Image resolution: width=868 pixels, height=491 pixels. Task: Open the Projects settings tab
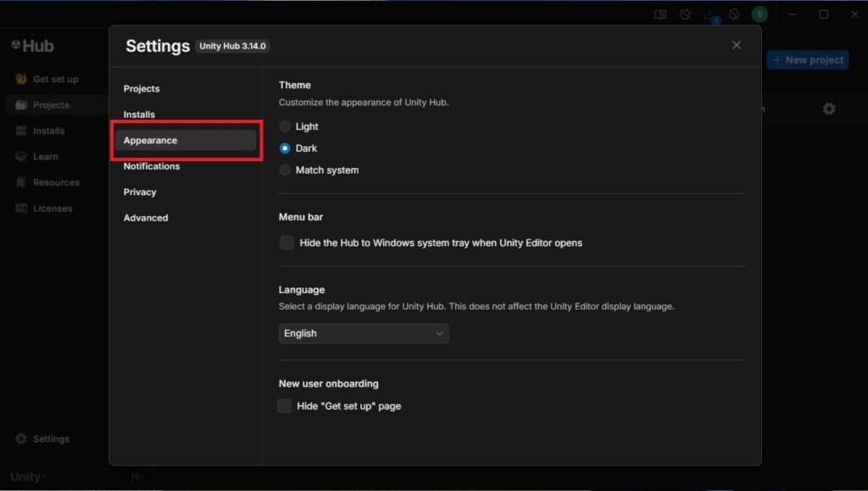pos(186,88)
